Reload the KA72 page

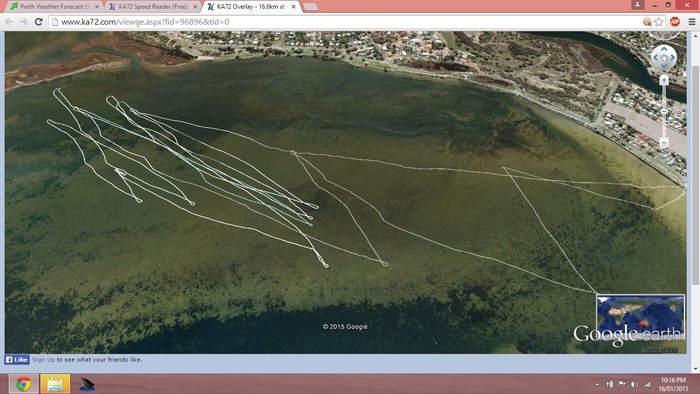click(39, 21)
